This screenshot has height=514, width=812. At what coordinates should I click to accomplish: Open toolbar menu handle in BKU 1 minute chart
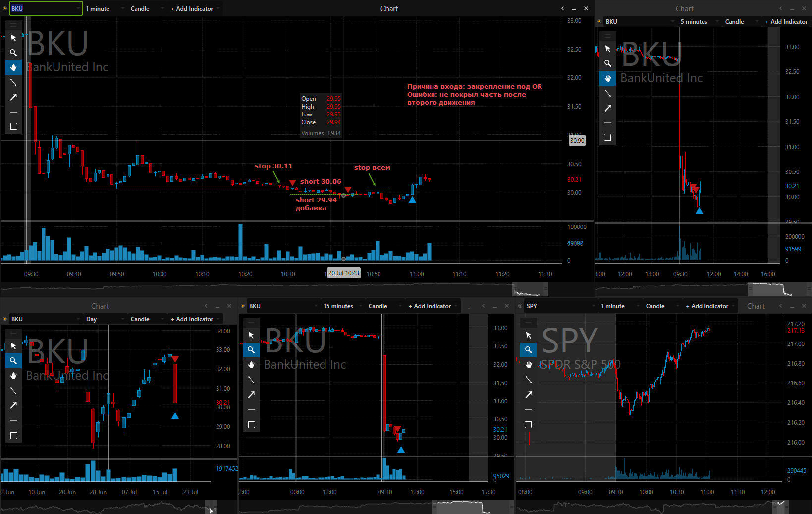pyautogui.click(x=13, y=24)
